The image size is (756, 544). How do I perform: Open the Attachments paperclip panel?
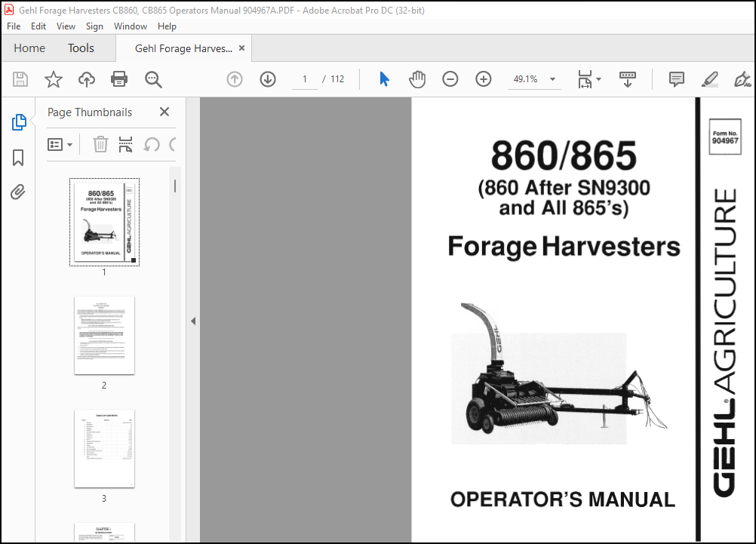tap(18, 192)
